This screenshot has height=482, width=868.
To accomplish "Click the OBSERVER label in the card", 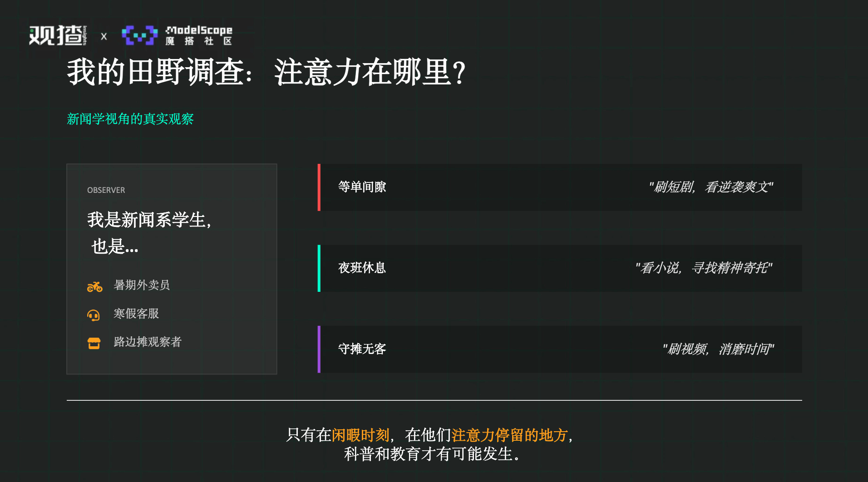I will (x=106, y=190).
